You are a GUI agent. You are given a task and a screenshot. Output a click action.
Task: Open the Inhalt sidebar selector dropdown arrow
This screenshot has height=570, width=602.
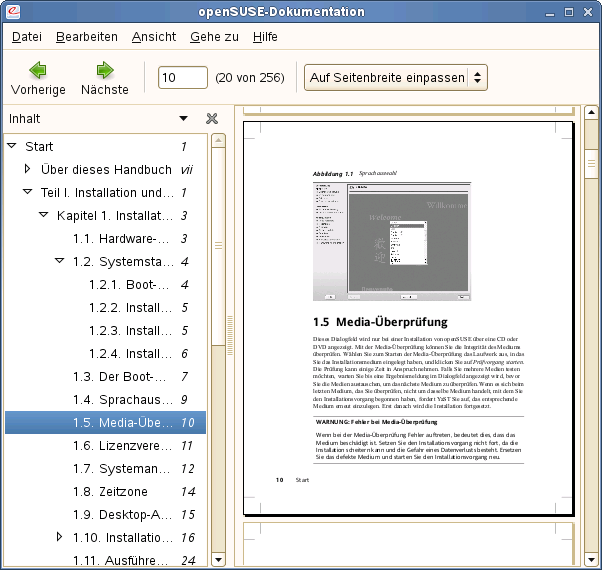[x=184, y=119]
